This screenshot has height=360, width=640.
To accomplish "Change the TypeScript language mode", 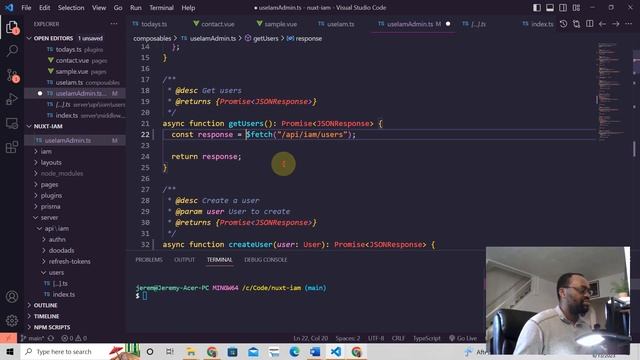I will tap(427, 338).
